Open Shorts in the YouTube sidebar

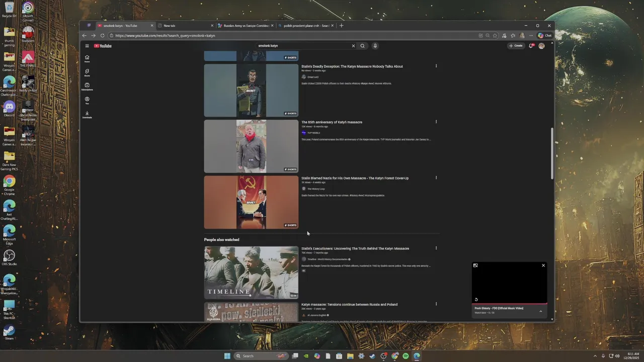(87, 72)
